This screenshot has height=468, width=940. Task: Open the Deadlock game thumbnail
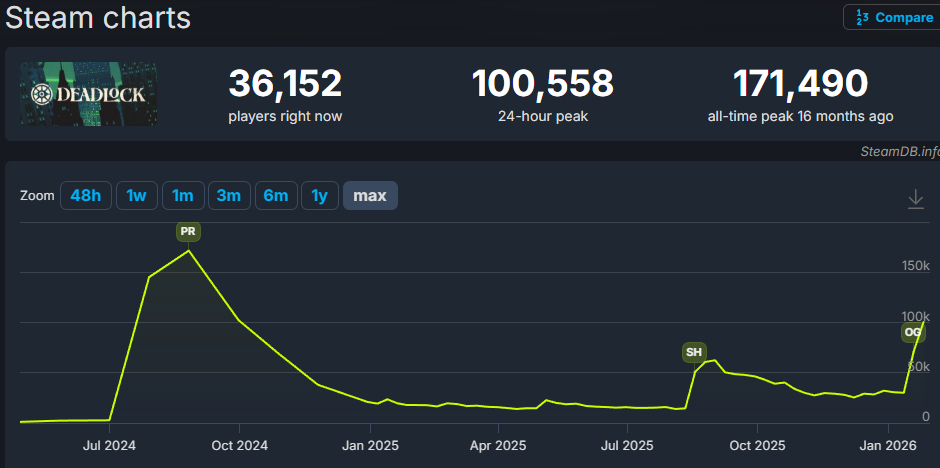88,94
